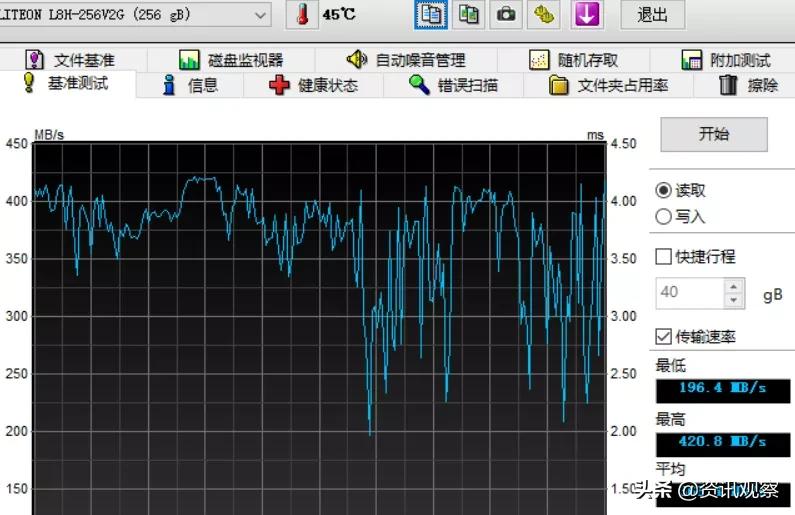This screenshot has height=515, width=795.
Task: Switch to the 磁盘监视器 tab
Action: [x=231, y=60]
